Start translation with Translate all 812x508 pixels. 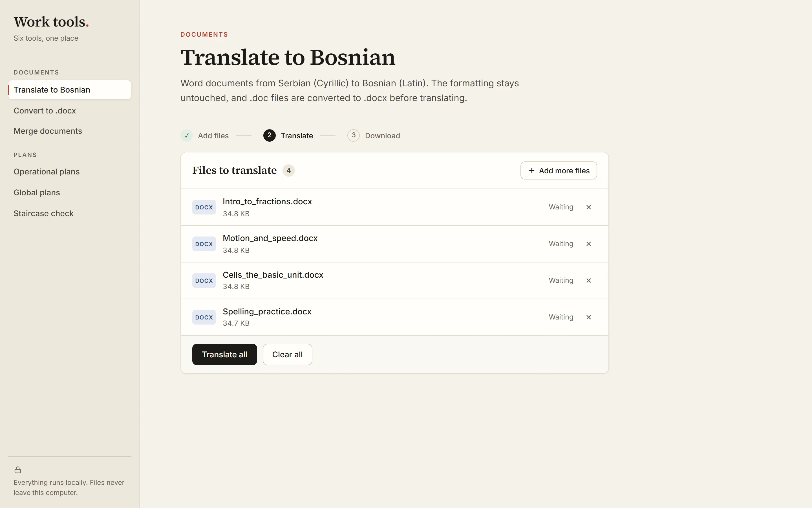(x=224, y=354)
